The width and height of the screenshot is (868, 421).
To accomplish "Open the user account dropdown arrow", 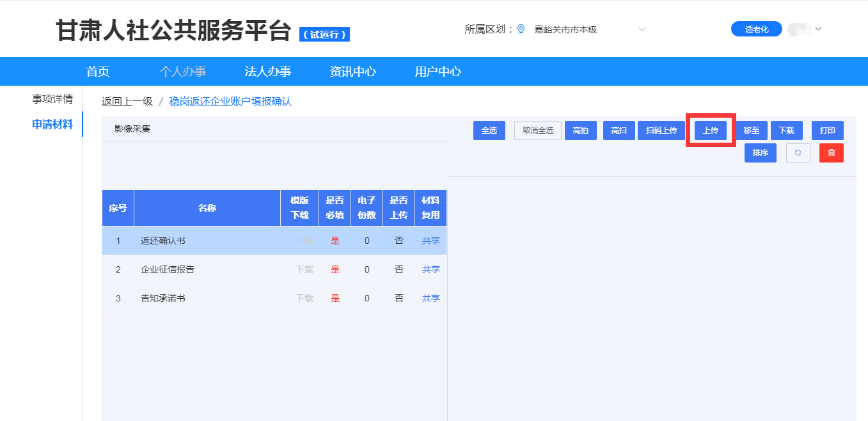I will tap(818, 29).
